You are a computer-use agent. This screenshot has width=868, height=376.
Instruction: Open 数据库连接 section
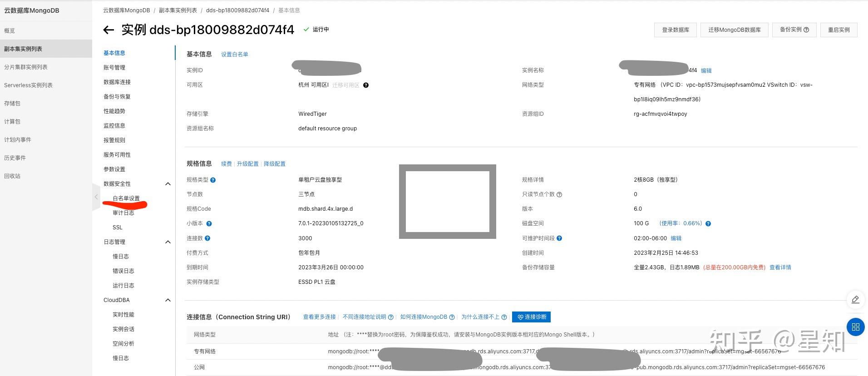coord(117,82)
